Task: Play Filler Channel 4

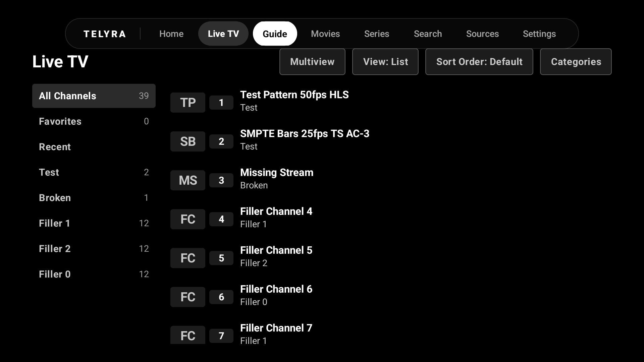Action: pyautogui.click(x=389, y=219)
